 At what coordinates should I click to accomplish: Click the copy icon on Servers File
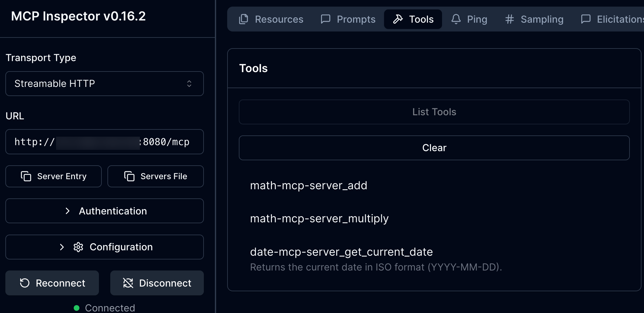click(x=129, y=176)
